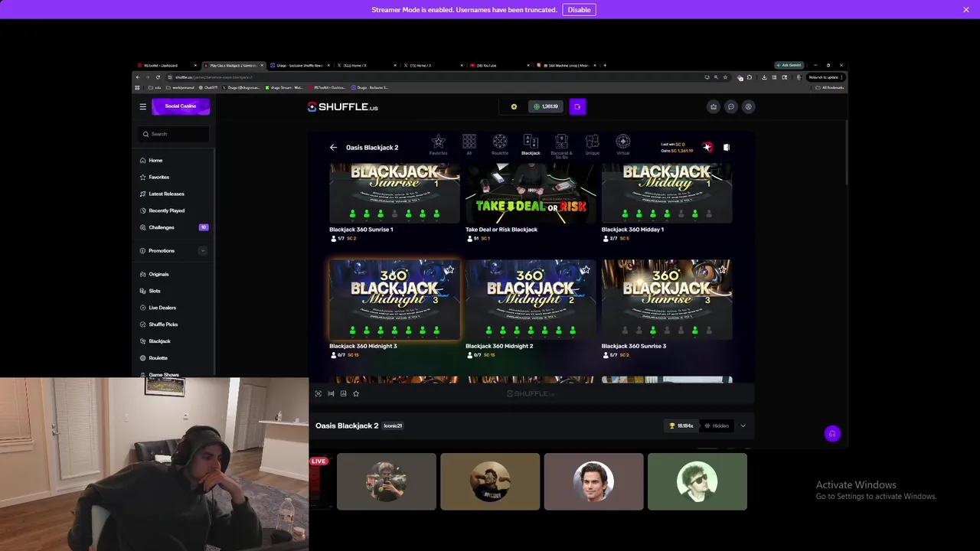This screenshot has width=980, height=551.
Task: Click the browser back arrow
Action: coord(138,77)
